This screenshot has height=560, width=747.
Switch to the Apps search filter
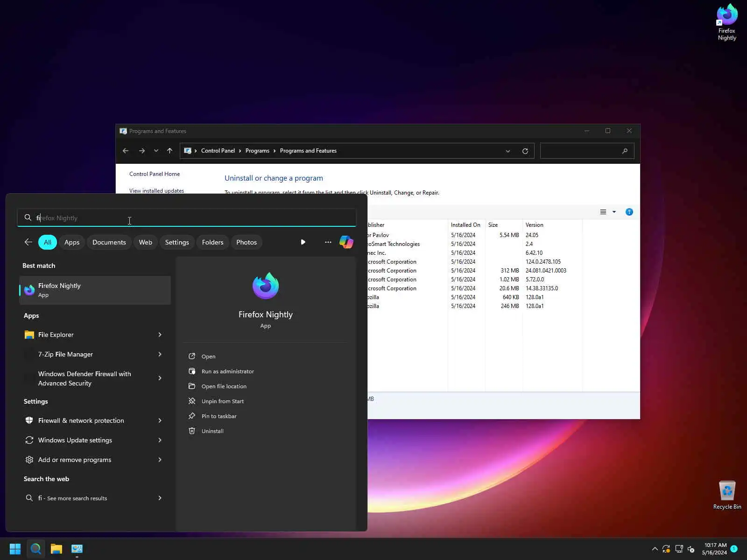pyautogui.click(x=72, y=242)
